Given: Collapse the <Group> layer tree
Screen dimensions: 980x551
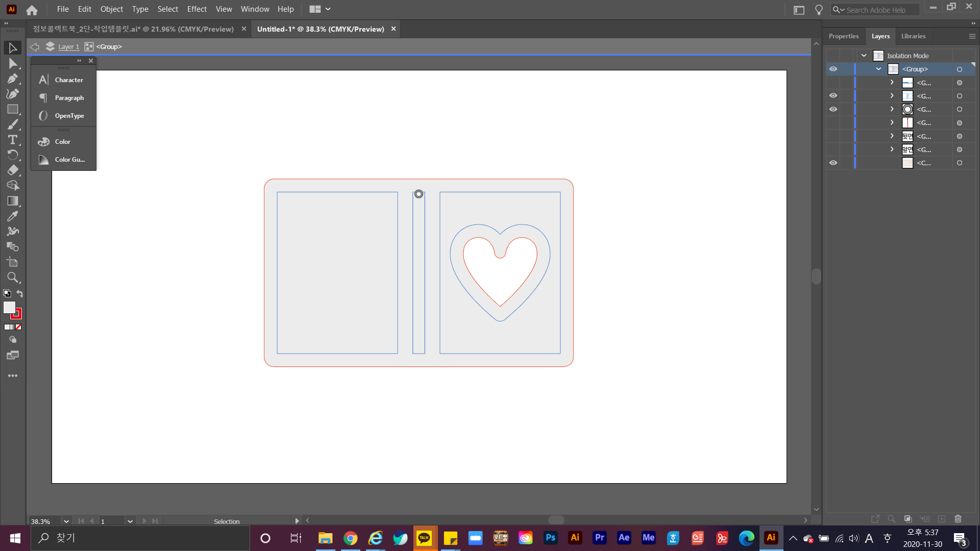Looking at the screenshot, I should (878, 69).
